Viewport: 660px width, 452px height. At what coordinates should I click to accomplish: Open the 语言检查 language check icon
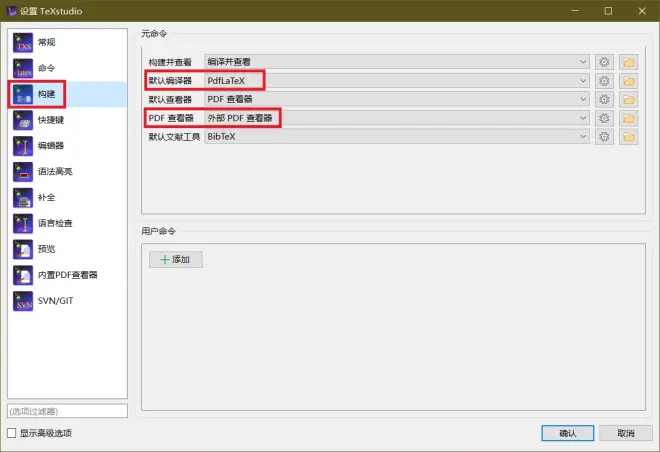pos(23,223)
